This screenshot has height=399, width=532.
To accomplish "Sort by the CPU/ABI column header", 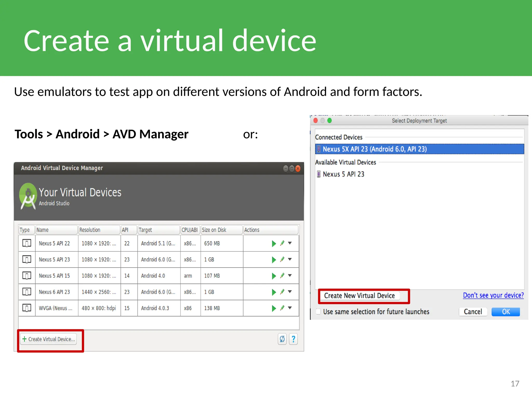I will click(190, 230).
